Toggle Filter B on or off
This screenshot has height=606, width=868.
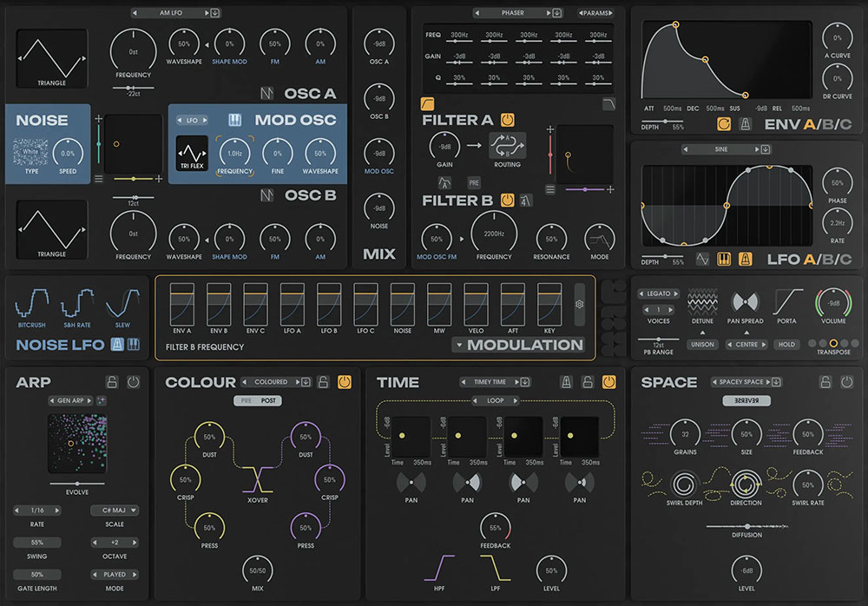click(x=507, y=201)
